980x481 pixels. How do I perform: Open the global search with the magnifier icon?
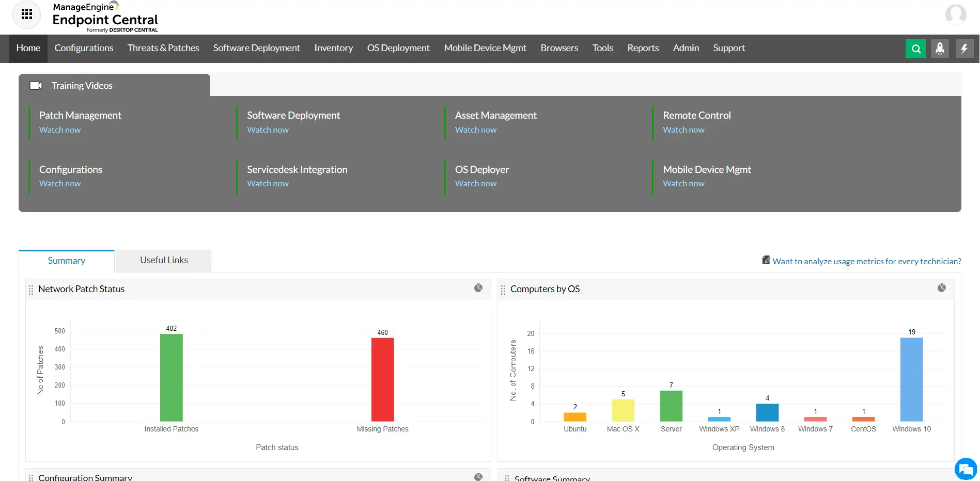pos(916,49)
